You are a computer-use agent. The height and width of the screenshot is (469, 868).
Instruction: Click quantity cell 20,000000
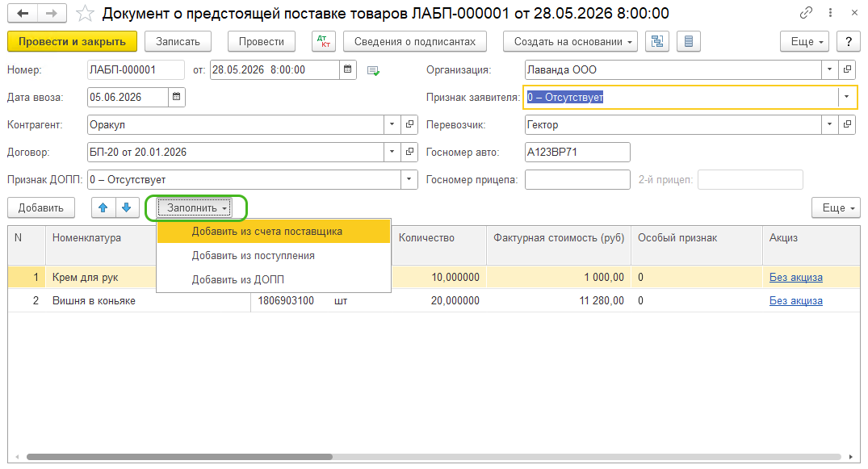click(x=440, y=300)
